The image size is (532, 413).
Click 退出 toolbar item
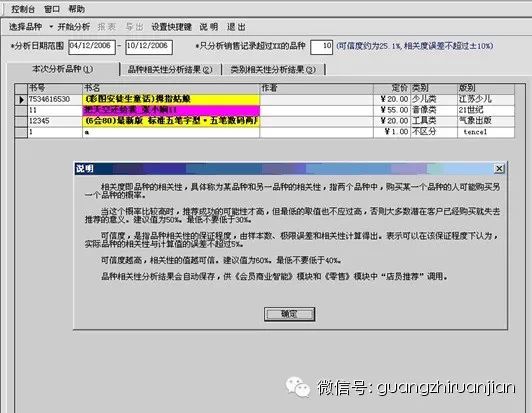pyautogui.click(x=236, y=27)
